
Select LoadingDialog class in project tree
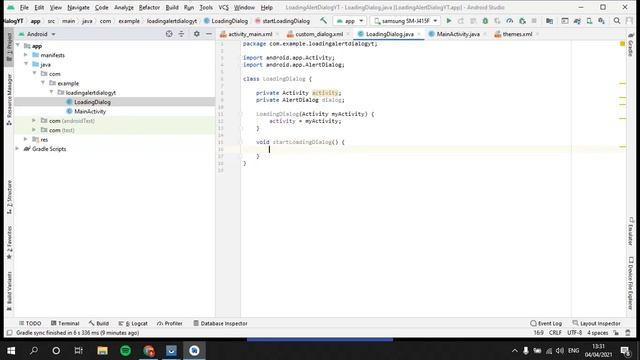tap(92, 102)
